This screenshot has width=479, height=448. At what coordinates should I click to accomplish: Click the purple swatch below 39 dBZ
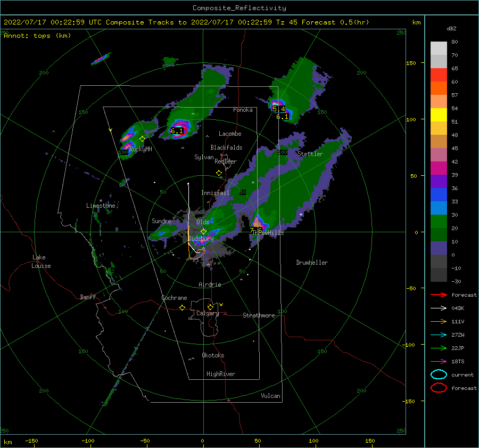click(439, 182)
